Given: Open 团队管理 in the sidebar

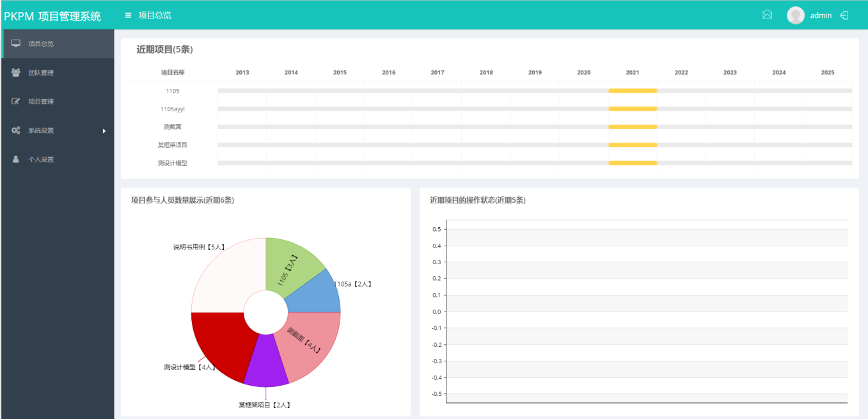Looking at the screenshot, I should tap(41, 73).
